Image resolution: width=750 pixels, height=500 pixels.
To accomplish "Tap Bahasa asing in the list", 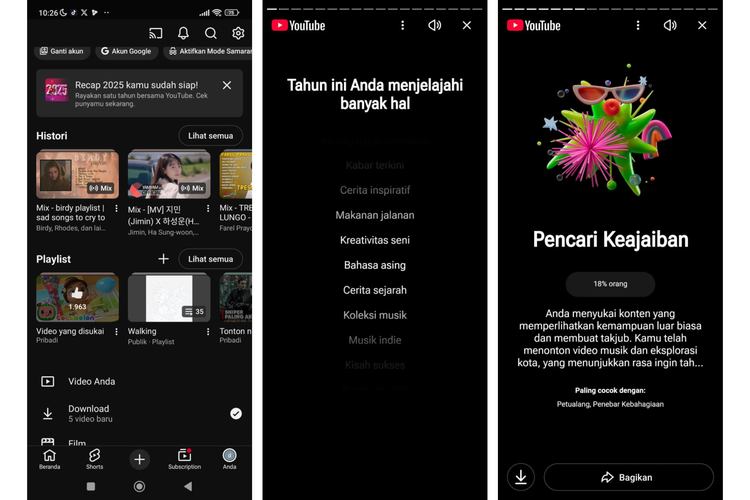I will click(375, 265).
